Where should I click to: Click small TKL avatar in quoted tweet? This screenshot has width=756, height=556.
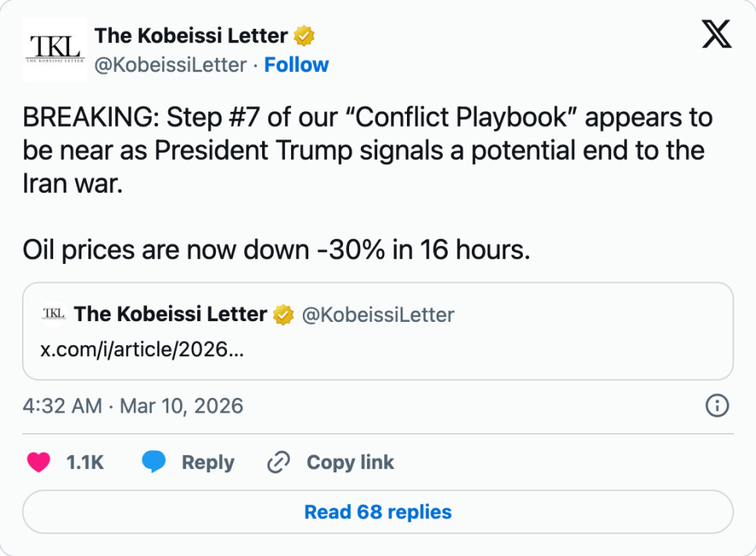pyautogui.click(x=52, y=314)
